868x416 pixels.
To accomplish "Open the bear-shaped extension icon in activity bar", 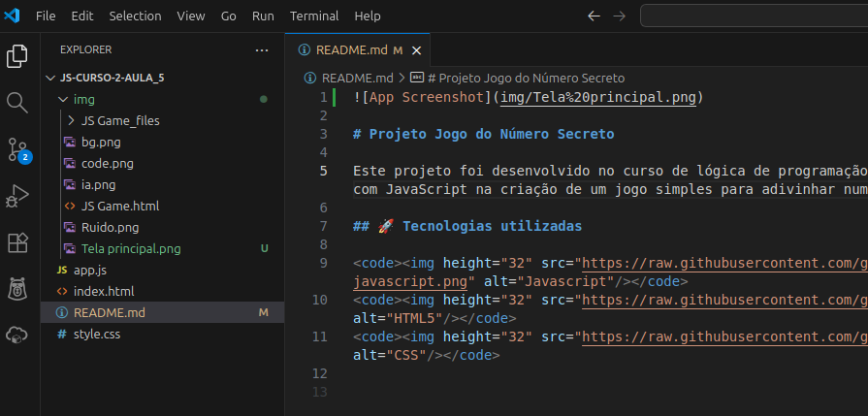I will (17, 289).
